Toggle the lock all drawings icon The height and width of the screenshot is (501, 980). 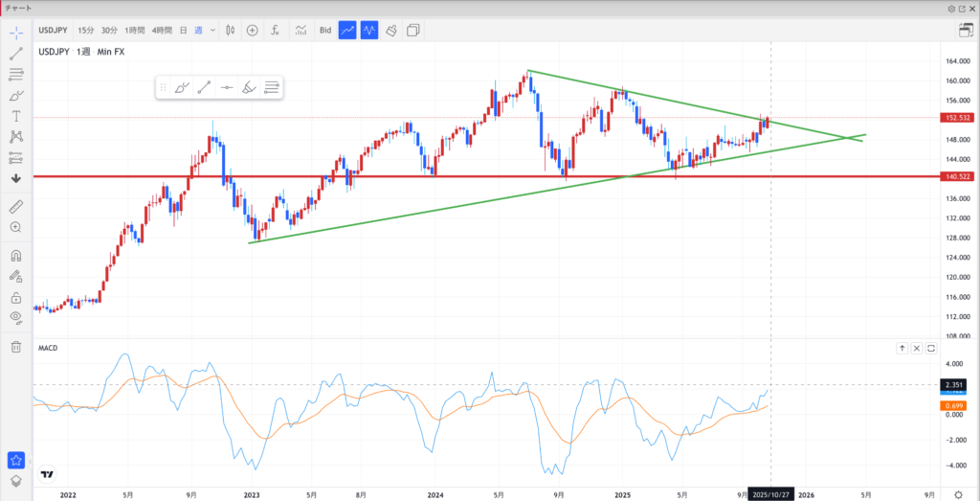point(16,297)
